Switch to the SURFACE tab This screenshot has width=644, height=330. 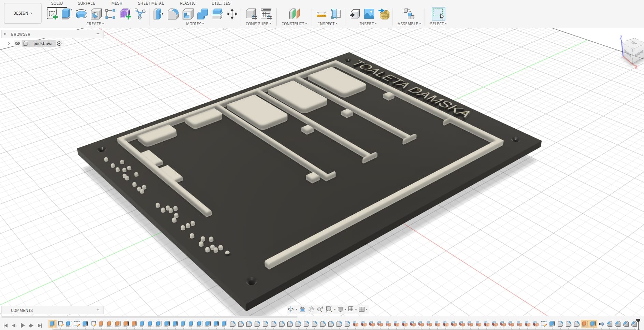86,3
